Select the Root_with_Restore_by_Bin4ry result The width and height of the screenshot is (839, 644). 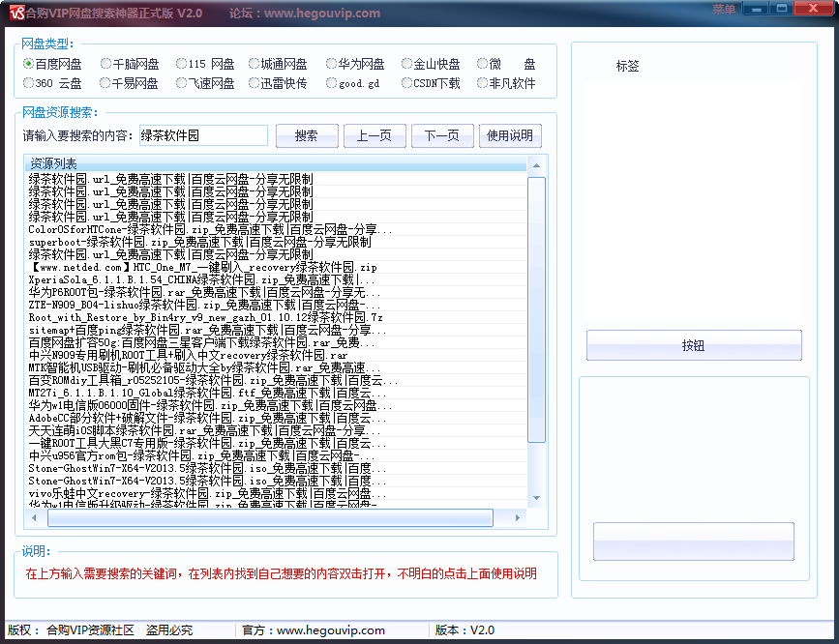click(x=276, y=318)
